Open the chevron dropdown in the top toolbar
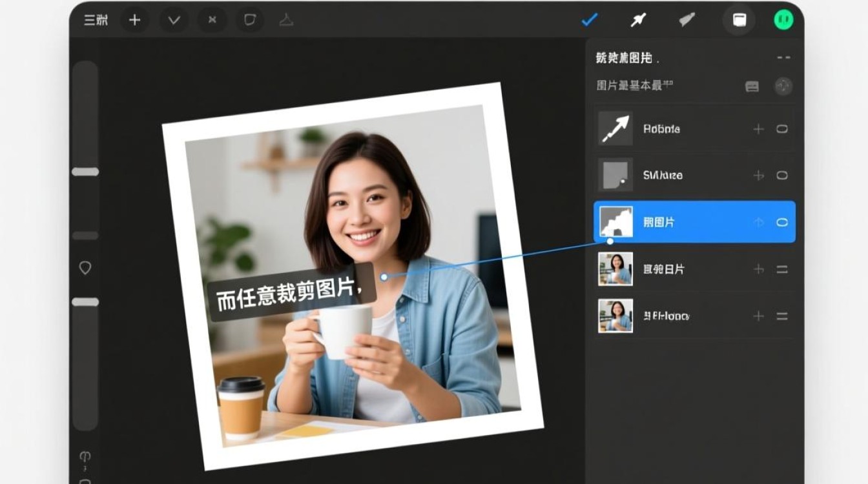 [x=172, y=20]
